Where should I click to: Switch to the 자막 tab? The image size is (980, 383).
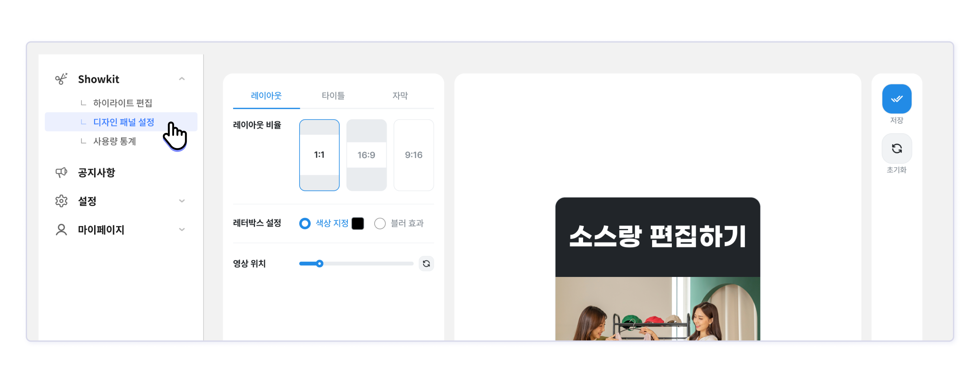[x=400, y=95]
